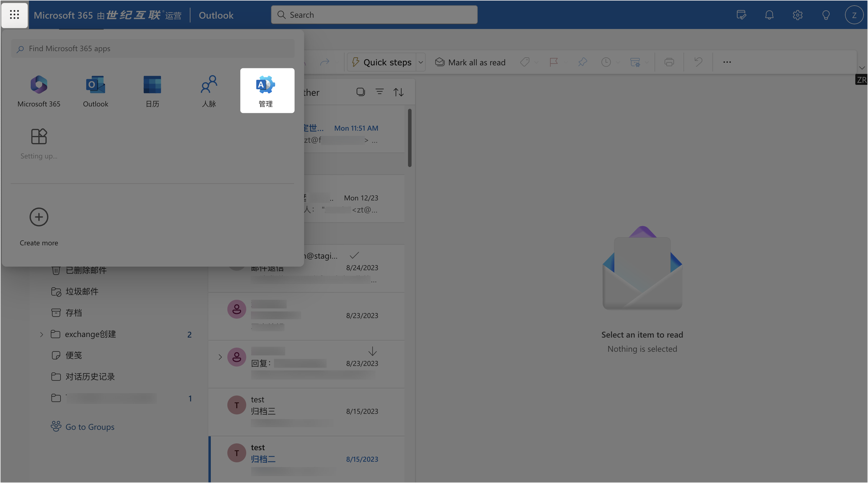Toggle the flag icon in the toolbar

click(x=554, y=62)
